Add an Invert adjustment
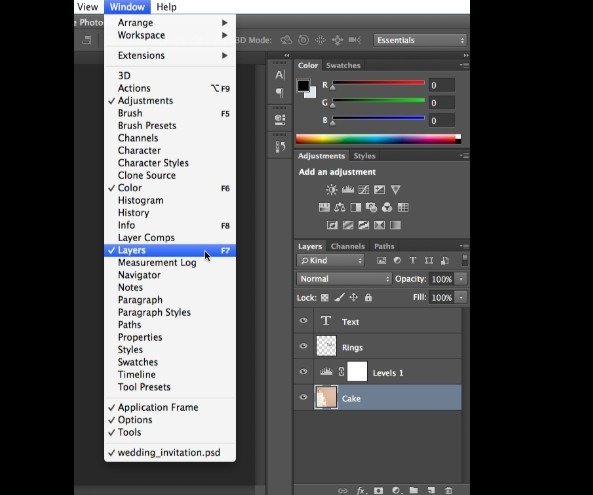593x495 pixels. coord(332,225)
